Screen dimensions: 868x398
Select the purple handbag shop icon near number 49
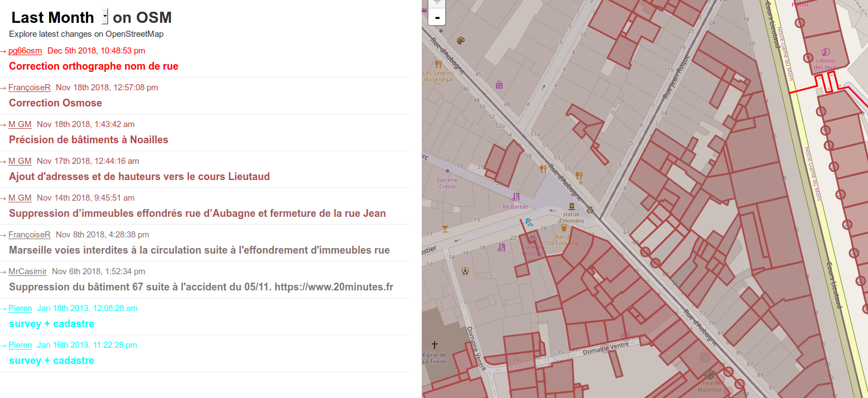(499, 85)
